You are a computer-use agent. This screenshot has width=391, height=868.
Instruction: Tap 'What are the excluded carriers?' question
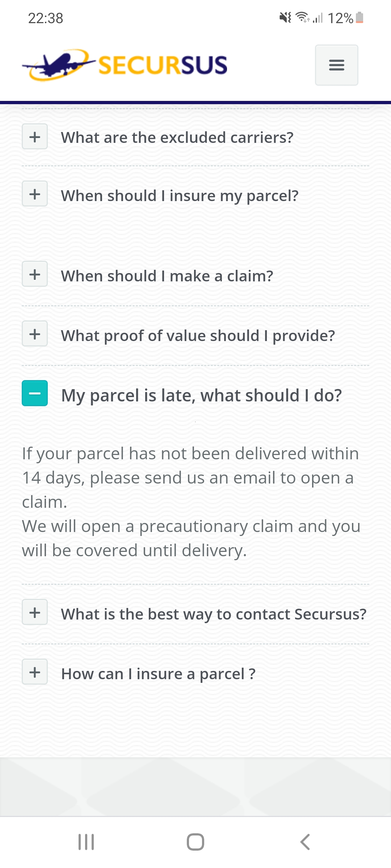[177, 137]
